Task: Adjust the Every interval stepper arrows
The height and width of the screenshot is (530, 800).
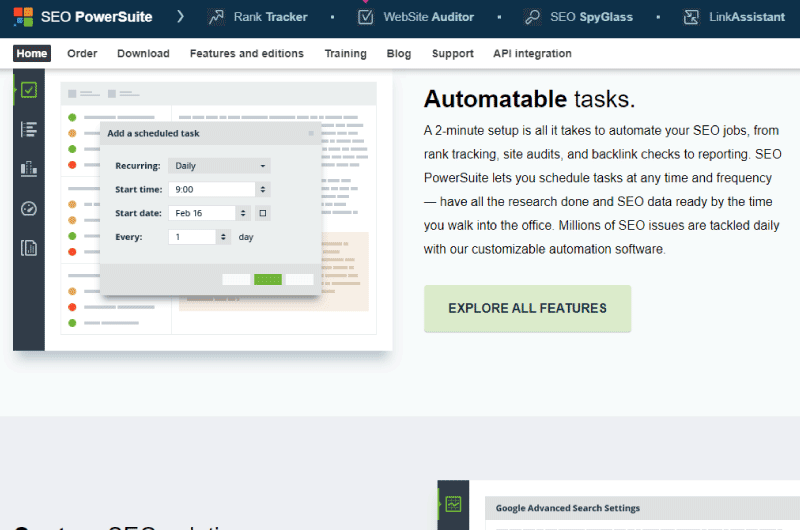Action: (223, 237)
